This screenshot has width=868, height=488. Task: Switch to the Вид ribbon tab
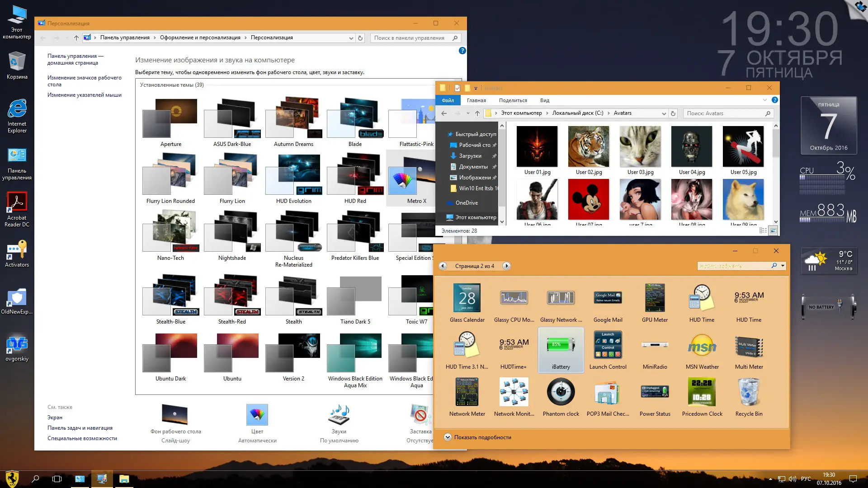544,100
